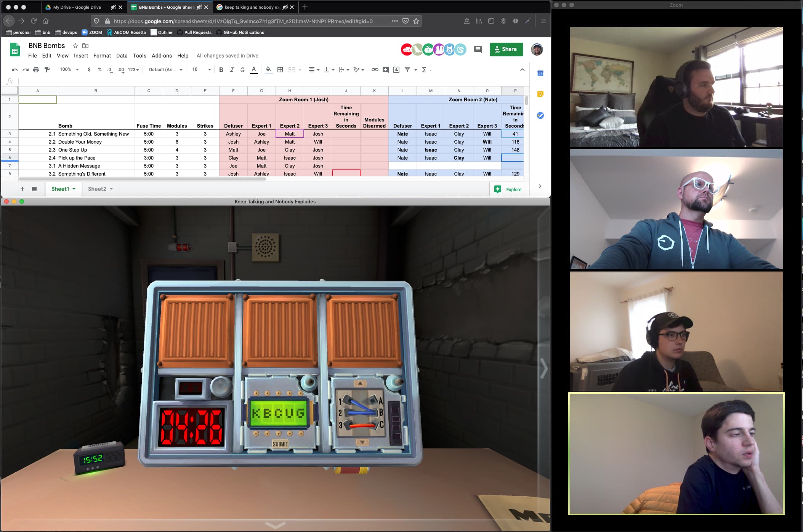Open the Borders tool
The image size is (803, 532).
pos(280,70)
